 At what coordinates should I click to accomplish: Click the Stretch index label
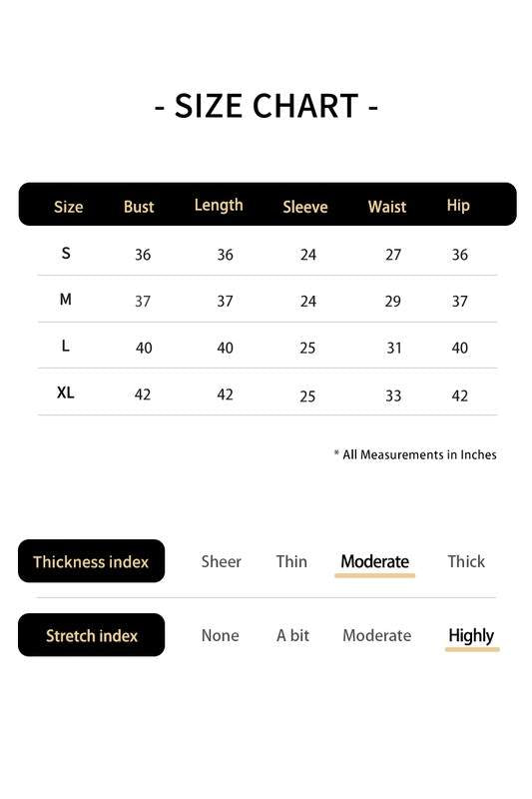tap(91, 635)
